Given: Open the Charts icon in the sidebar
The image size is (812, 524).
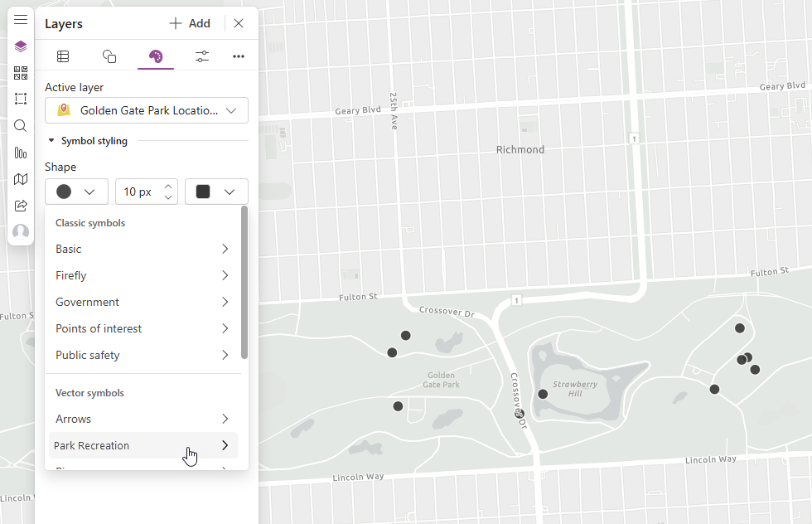Looking at the screenshot, I should [20, 153].
